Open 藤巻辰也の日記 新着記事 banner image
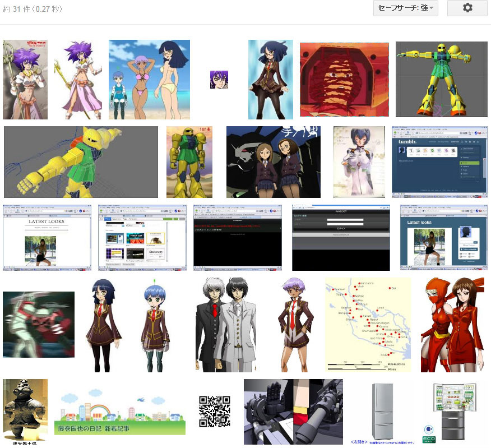The image size is (491, 448). click(x=120, y=412)
